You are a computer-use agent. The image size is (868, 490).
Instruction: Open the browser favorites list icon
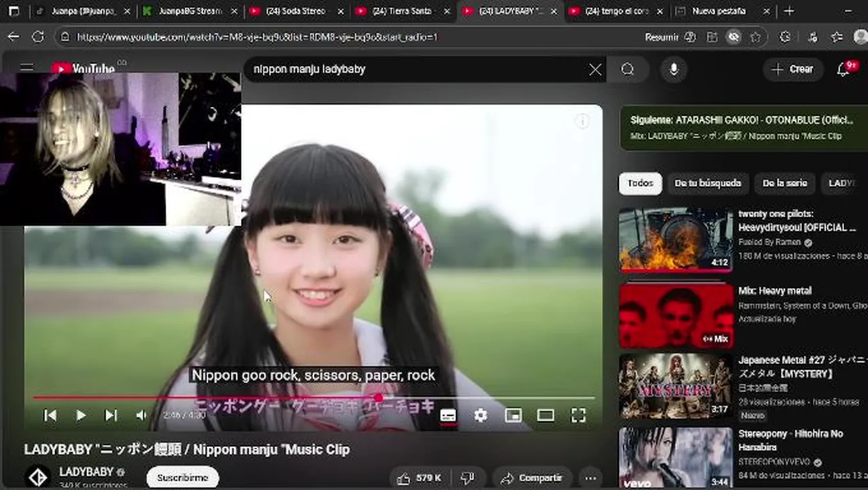[837, 37]
